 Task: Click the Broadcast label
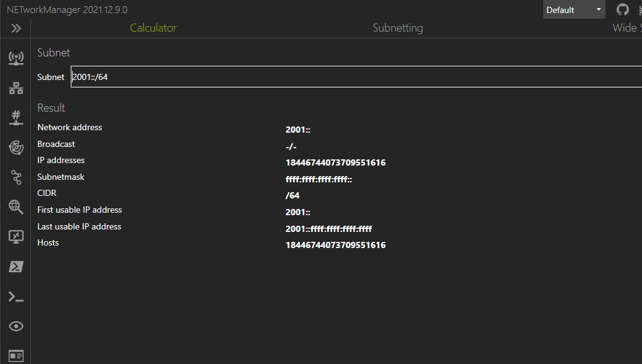[x=56, y=144]
